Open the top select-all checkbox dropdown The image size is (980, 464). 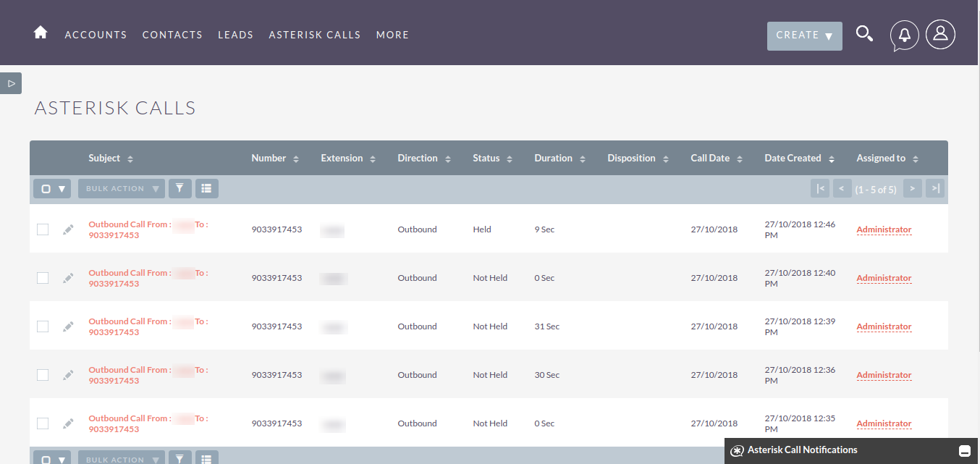(x=52, y=189)
